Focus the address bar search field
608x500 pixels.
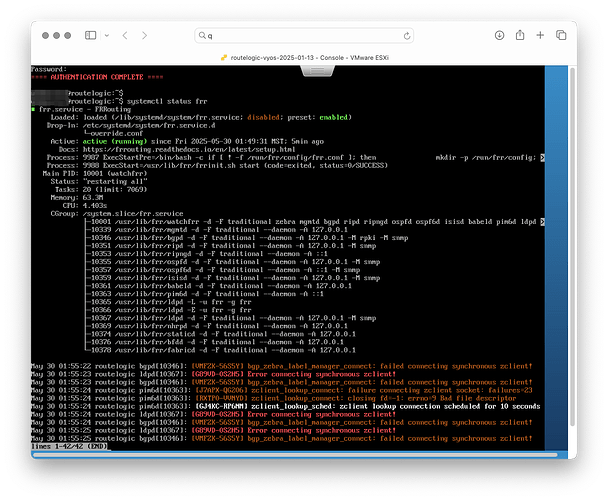(x=304, y=36)
